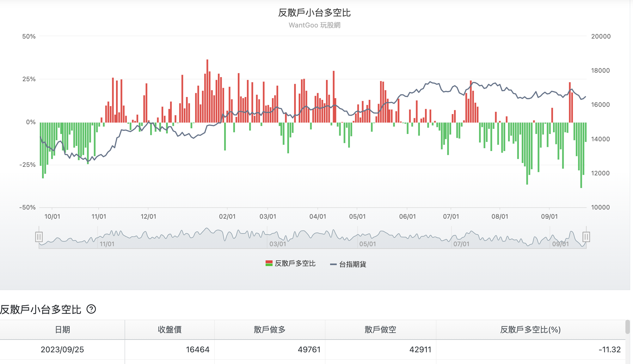
Task: Click the 散戶做空 column header
Action: pyautogui.click(x=380, y=330)
